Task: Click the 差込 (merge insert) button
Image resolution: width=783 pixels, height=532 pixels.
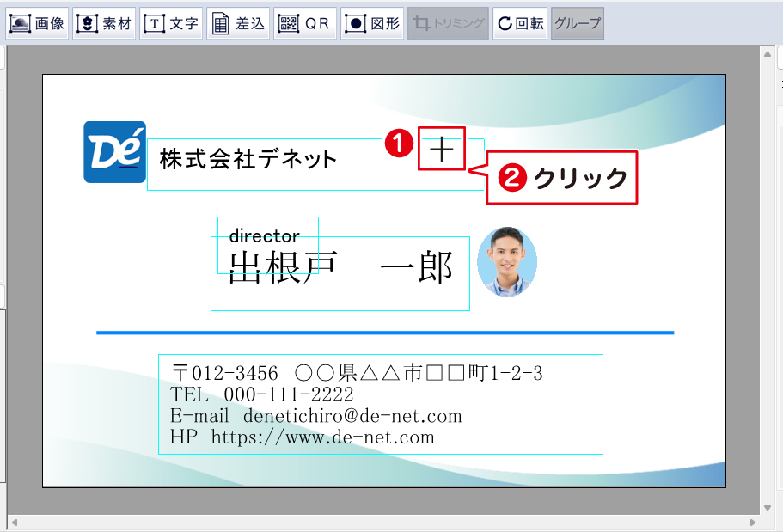Action: click(238, 23)
